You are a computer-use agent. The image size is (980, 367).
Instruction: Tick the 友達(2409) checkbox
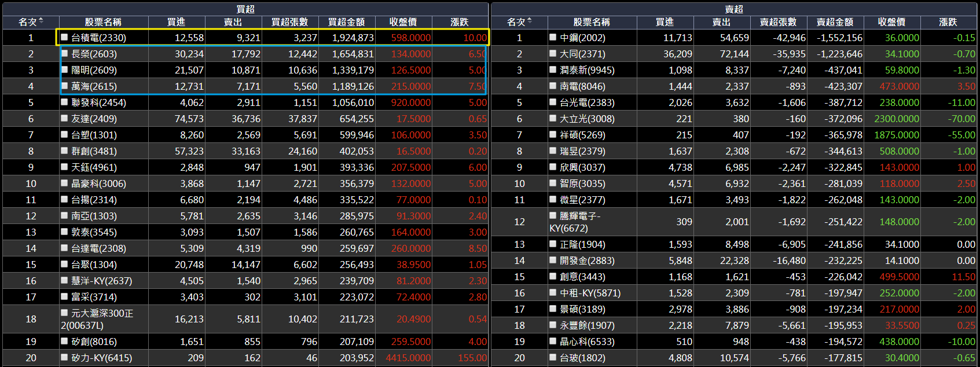[x=65, y=118]
